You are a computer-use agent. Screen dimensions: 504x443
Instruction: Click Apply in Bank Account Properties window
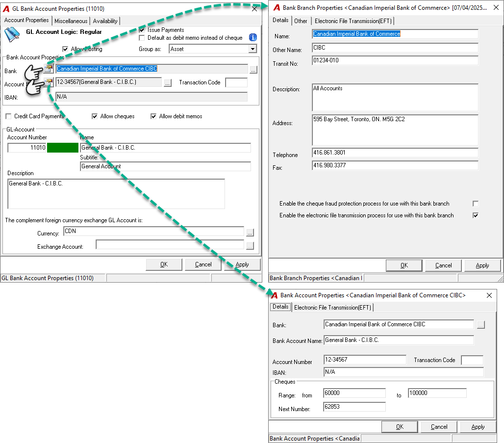click(478, 427)
